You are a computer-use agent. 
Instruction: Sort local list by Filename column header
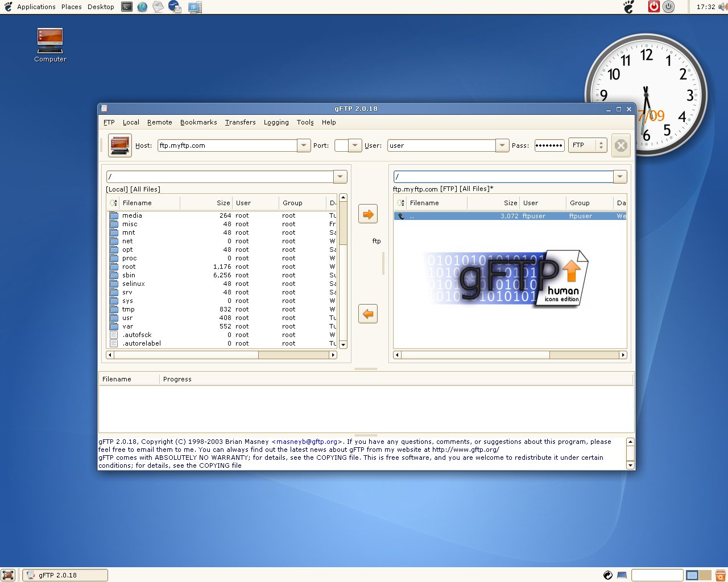click(x=150, y=203)
